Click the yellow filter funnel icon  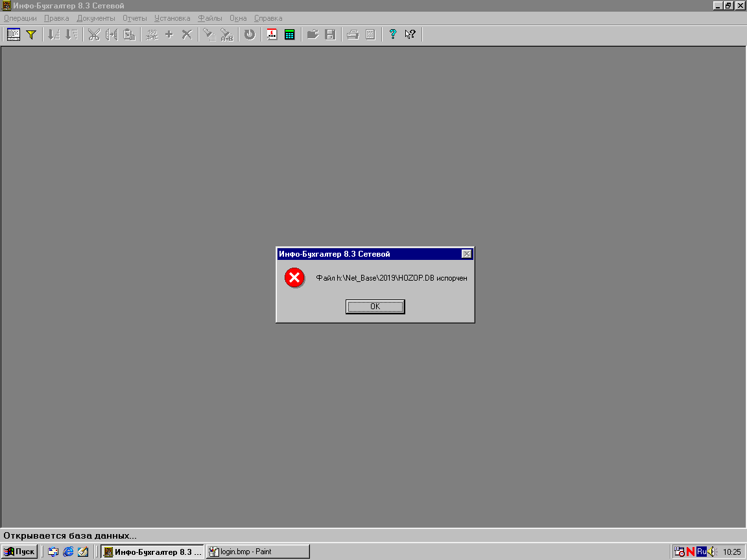(31, 34)
